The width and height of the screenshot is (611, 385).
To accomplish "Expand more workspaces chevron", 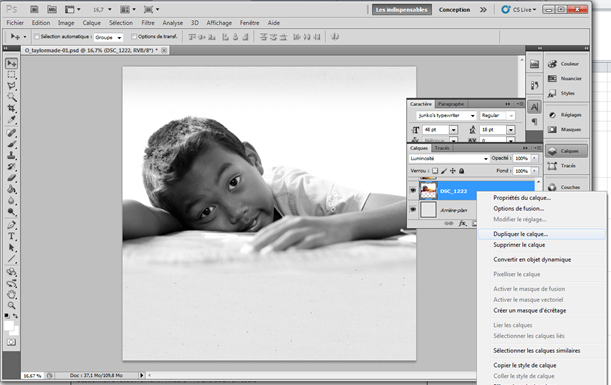I will click(x=483, y=10).
